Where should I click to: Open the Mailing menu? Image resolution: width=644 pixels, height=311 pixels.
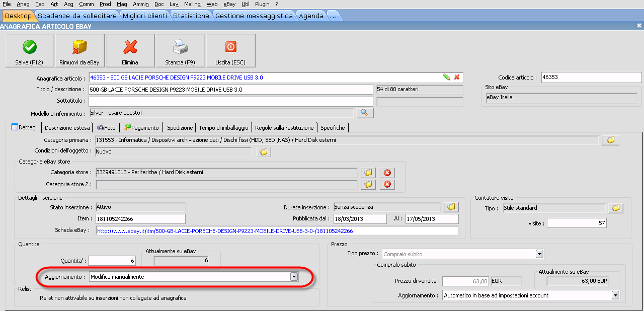192,4
